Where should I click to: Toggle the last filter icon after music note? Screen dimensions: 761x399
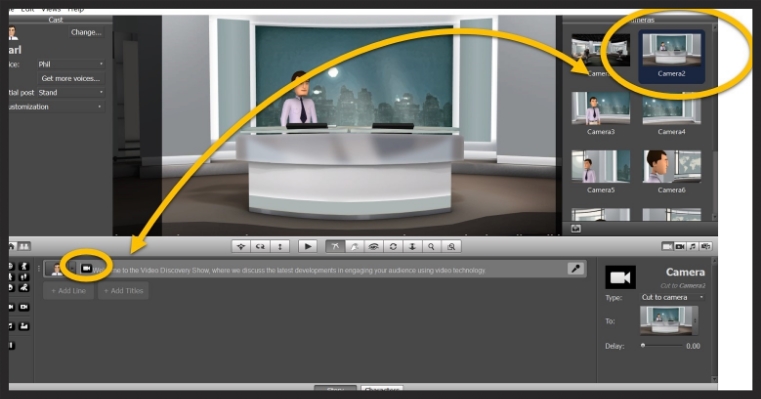[706, 247]
